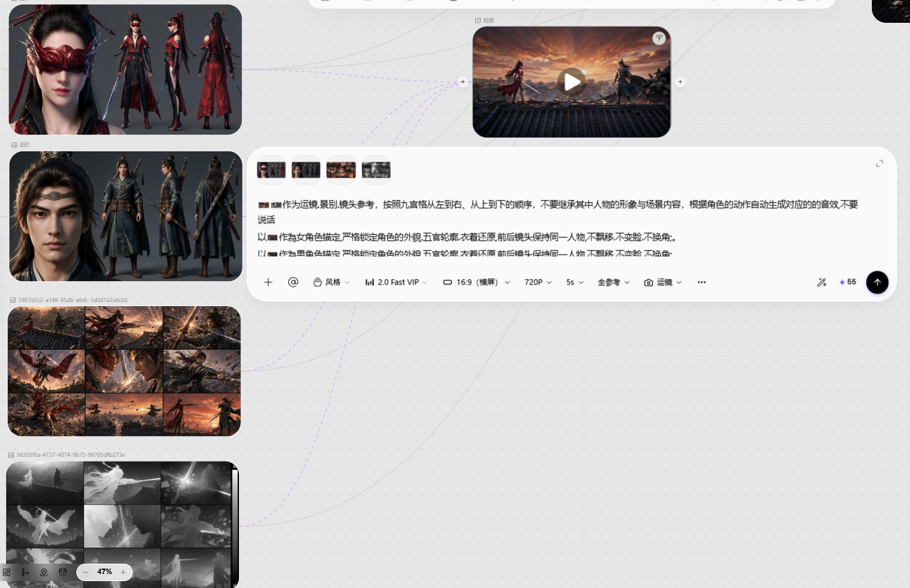Select the male warrior reference thumbnail in prompt
Viewport: 910px width, 588px height.
tap(306, 170)
